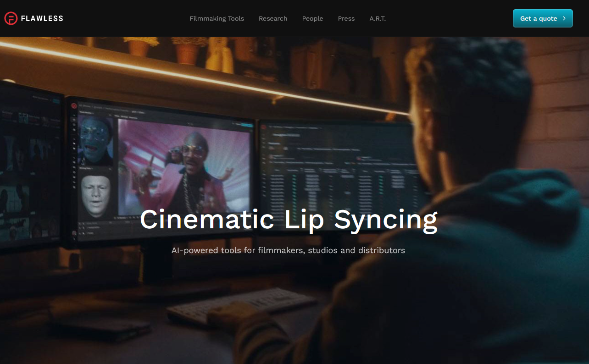The height and width of the screenshot is (364, 589).
Task: Open the People page
Action: click(x=313, y=19)
